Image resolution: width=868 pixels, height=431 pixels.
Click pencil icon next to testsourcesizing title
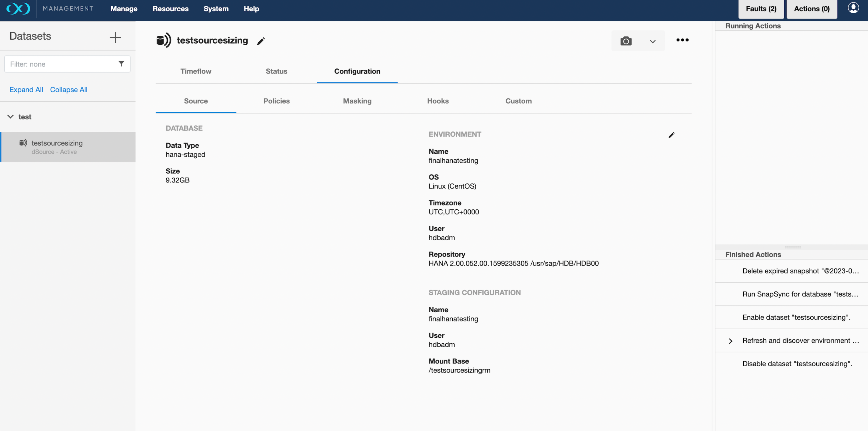pyautogui.click(x=261, y=41)
